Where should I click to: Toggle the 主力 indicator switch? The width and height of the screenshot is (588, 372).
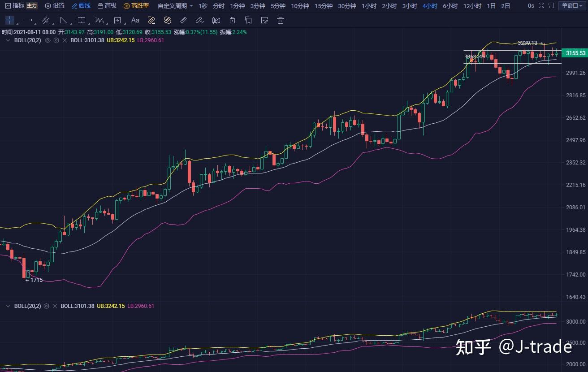tap(30, 5)
